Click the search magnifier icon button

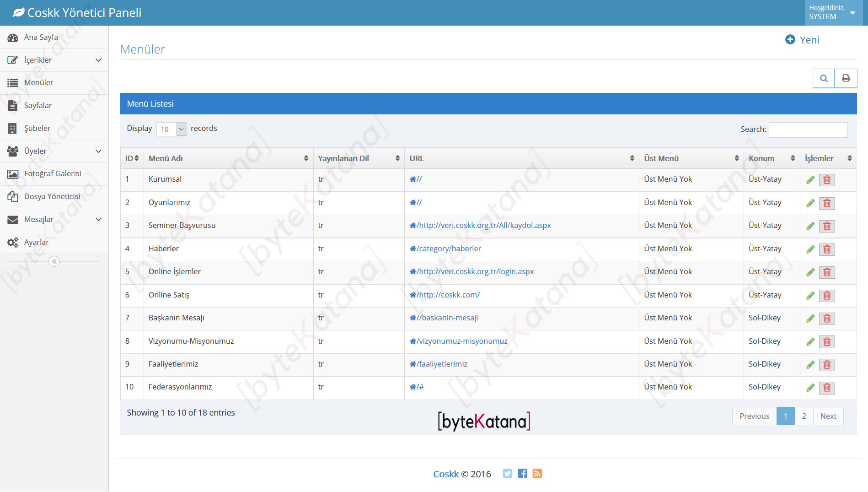pyautogui.click(x=823, y=78)
